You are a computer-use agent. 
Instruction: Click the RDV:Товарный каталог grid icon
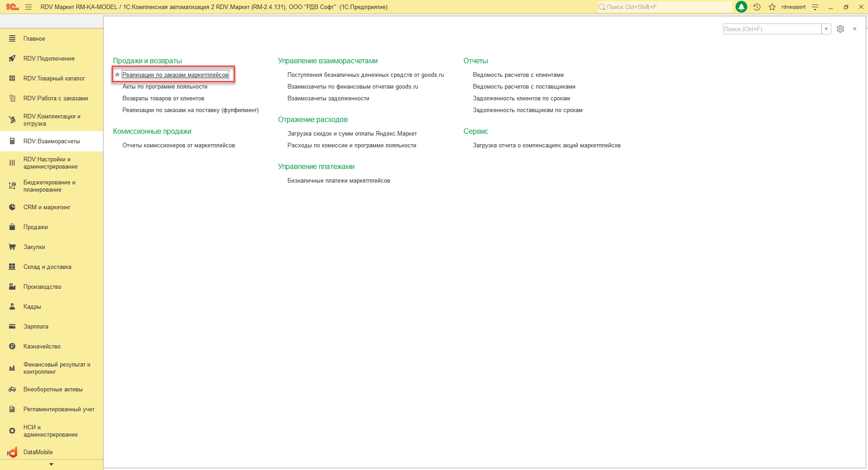point(12,79)
